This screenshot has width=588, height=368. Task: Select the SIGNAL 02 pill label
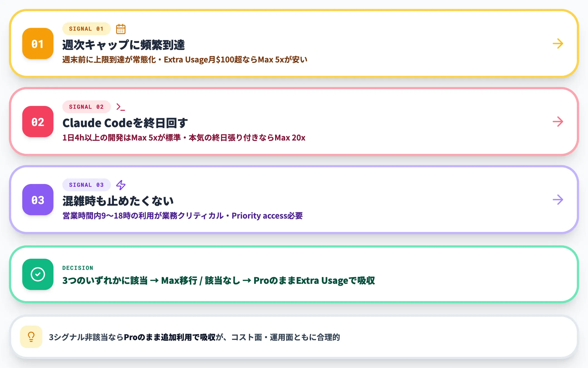pos(86,107)
